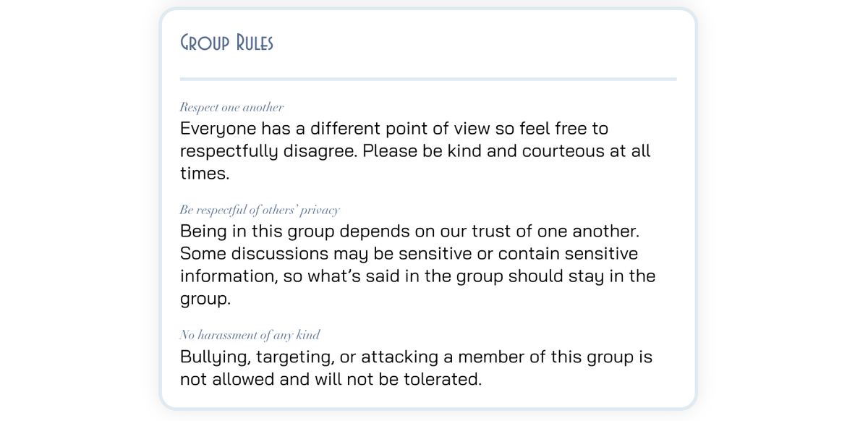Click the line starting 'Some discussions may be'

(409, 254)
